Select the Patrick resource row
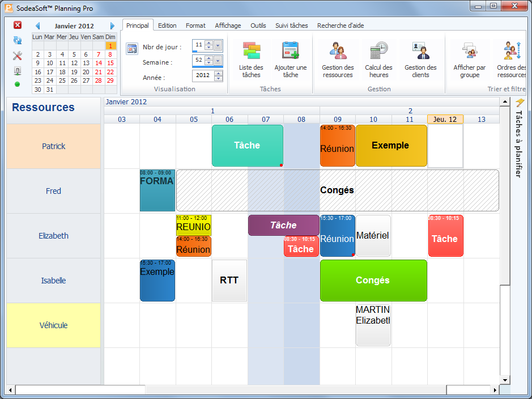This screenshot has width=532, height=399. point(54,146)
